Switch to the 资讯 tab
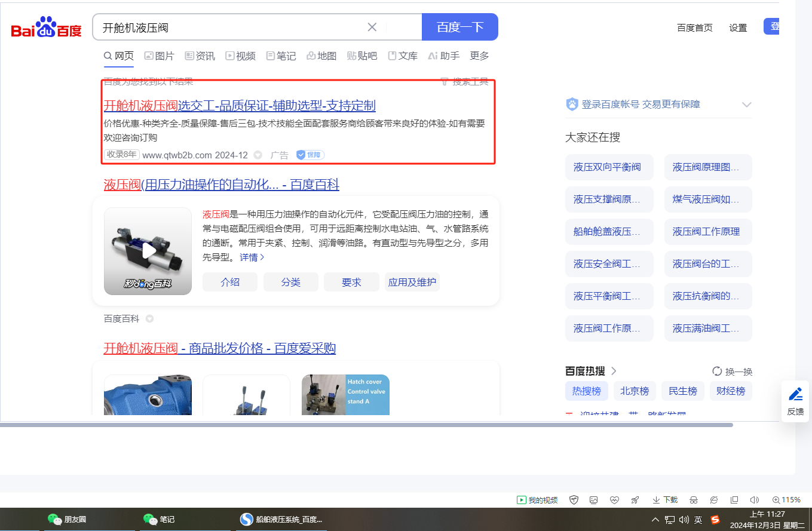This screenshot has width=812, height=531. [200, 56]
